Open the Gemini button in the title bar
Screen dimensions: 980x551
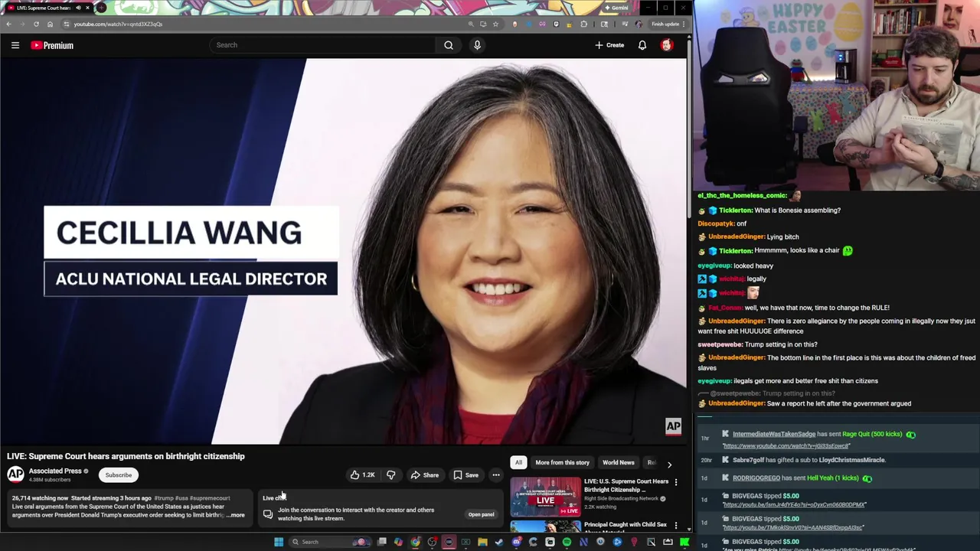pyautogui.click(x=617, y=8)
